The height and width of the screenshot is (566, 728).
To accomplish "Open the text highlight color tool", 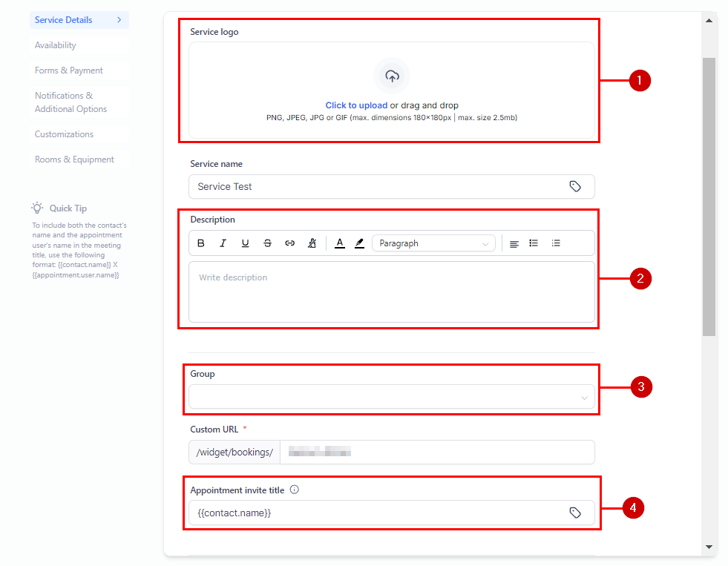I will (x=359, y=243).
